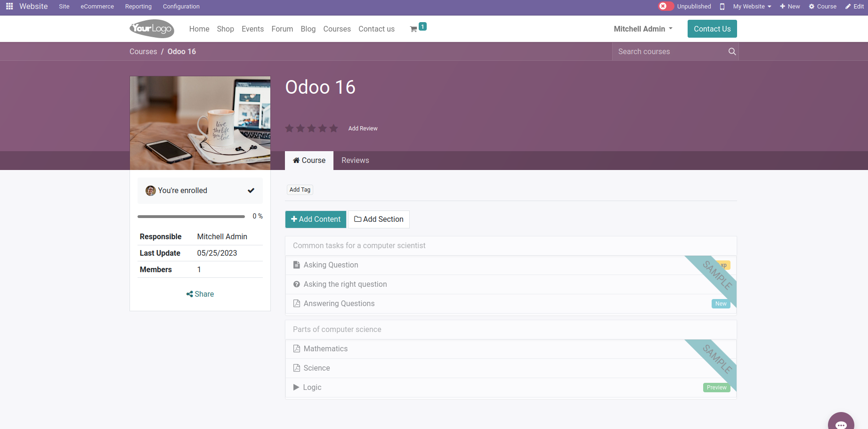Switch to the Reviews tab

(355, 161)
